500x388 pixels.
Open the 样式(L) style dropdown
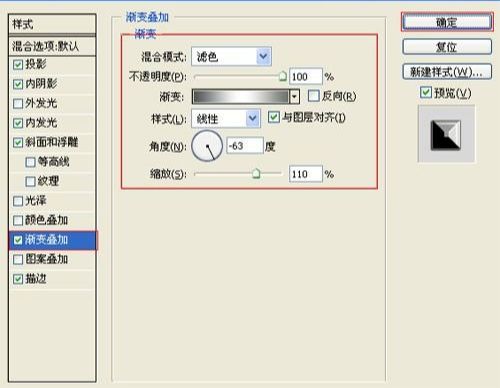click(226, 118)
